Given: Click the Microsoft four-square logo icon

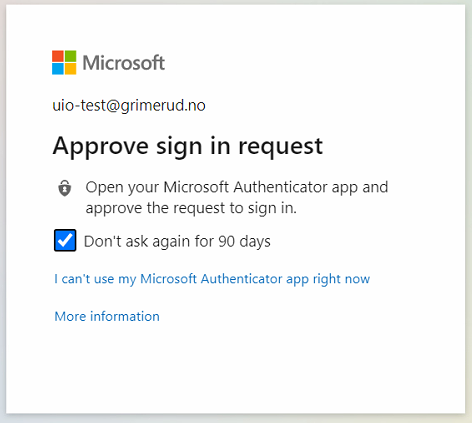Looking at the screenshot, I should click(x=64, y=62).
